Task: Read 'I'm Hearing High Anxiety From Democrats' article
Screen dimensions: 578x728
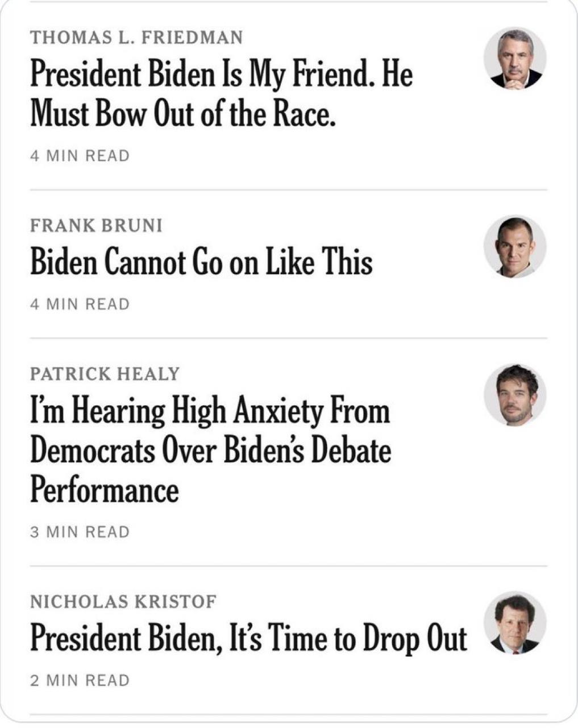Action: [x=210, y=411]
